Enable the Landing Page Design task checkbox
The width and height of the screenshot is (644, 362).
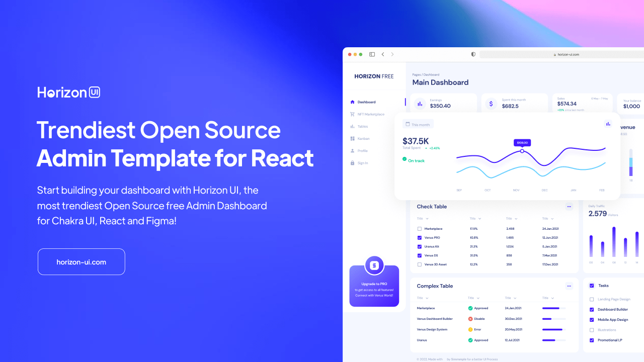click(x=591, y=299)
